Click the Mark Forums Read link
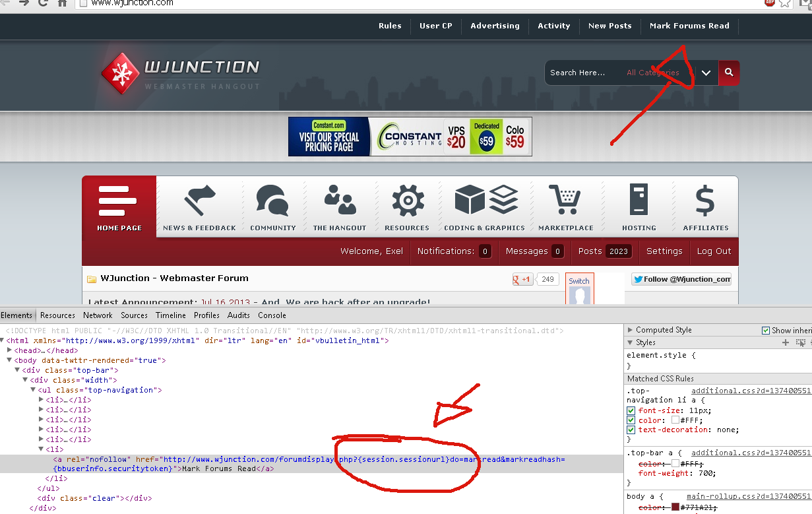The image size is (812, 514). click(689, 26)
